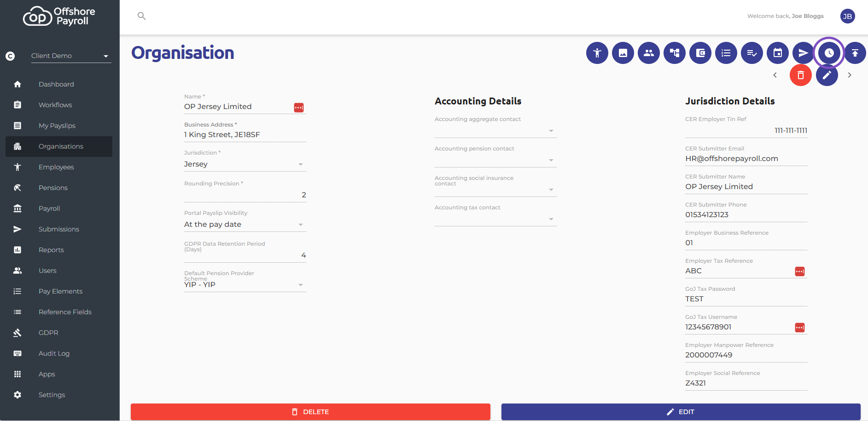Screen dimensions: 868x421
Task: Open Dashboard in the sidebar
Action: pos(59,84)
